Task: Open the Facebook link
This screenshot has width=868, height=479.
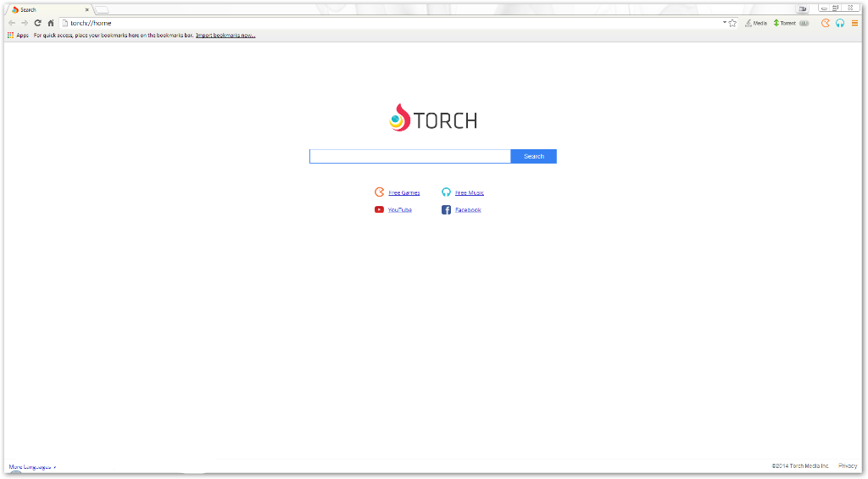Action: click(x=468, y=210)
